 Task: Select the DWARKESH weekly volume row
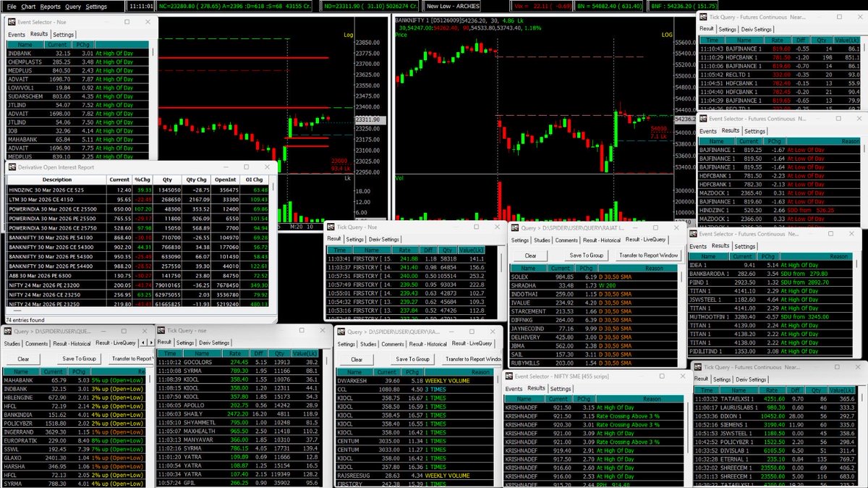tap(415, 380)
